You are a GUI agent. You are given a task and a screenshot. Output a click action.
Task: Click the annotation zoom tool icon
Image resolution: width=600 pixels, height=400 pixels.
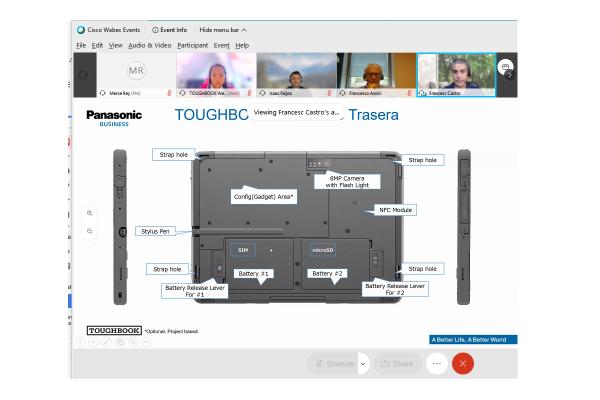[132, 342]
